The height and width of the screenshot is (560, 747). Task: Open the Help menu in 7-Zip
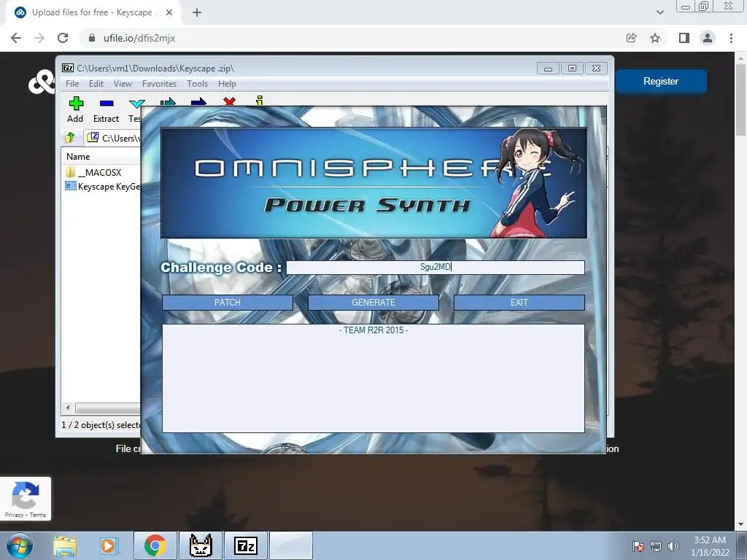coord(227,84)
